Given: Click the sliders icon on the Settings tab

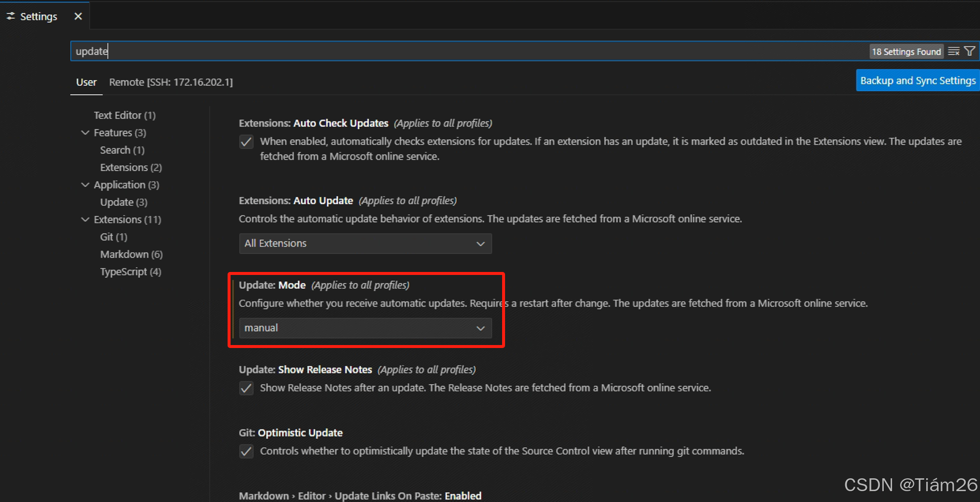Looking at the screenshot, I should [11, 16].
